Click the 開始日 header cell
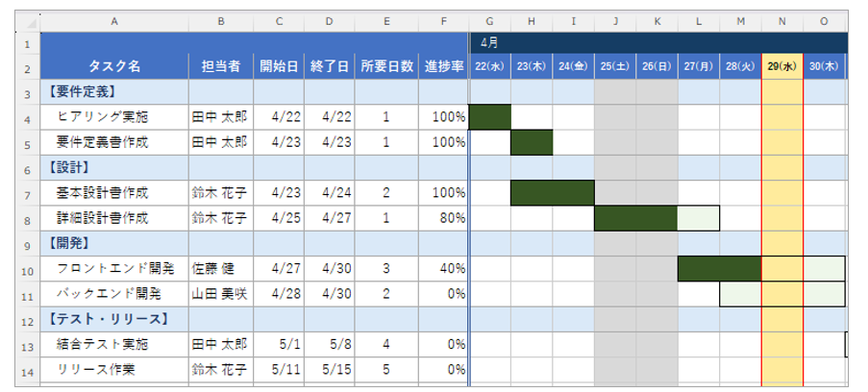868x392 pixels. [279, 66]
